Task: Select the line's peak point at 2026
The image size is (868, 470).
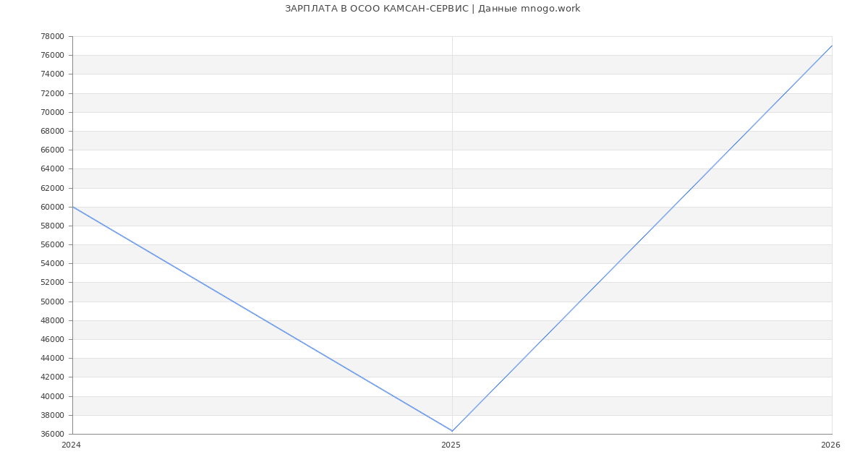Action: coord(831,46)
